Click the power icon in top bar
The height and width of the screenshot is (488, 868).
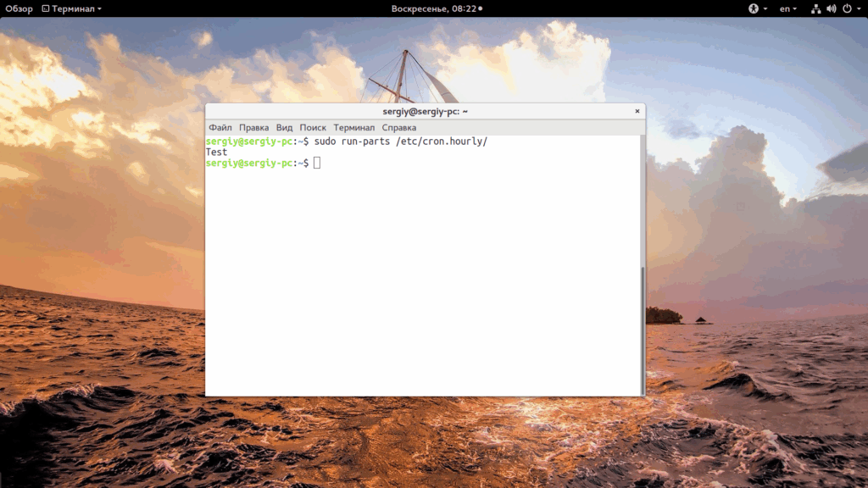[847, 8]
